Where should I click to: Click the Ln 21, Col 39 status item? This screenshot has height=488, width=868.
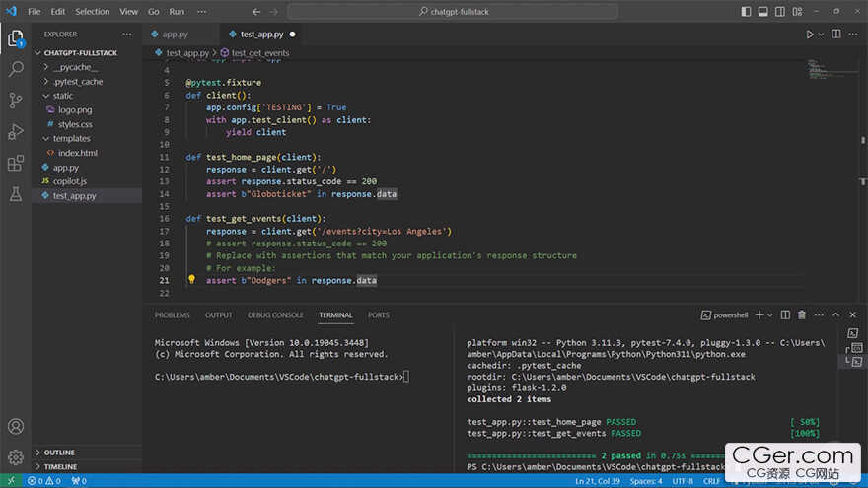coord(598,481)
